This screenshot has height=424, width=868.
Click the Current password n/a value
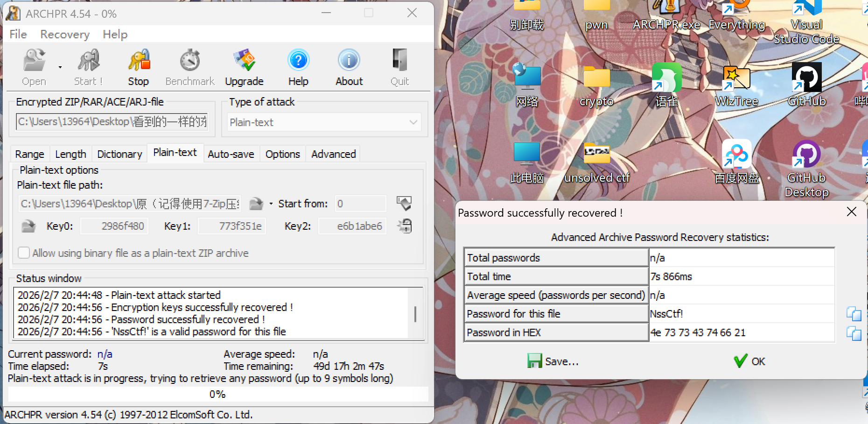[105, 354]
